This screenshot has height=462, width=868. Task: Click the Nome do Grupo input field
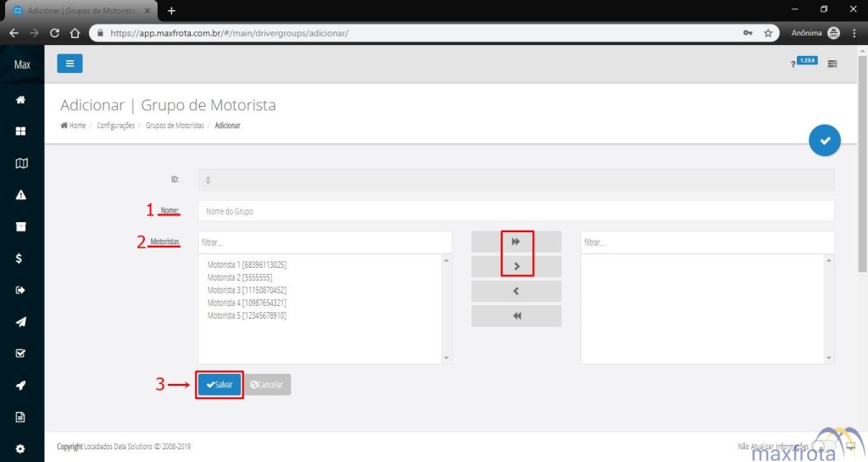tap(515, 211)
